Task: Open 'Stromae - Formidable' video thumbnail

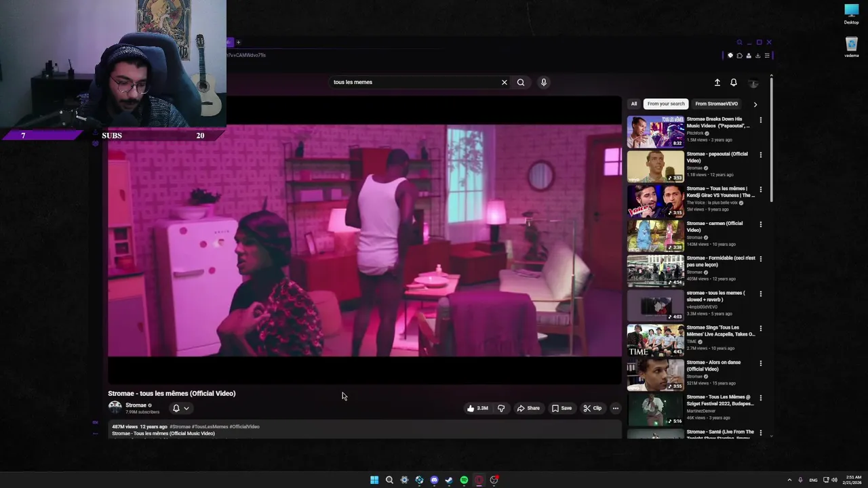Action: 655,270
